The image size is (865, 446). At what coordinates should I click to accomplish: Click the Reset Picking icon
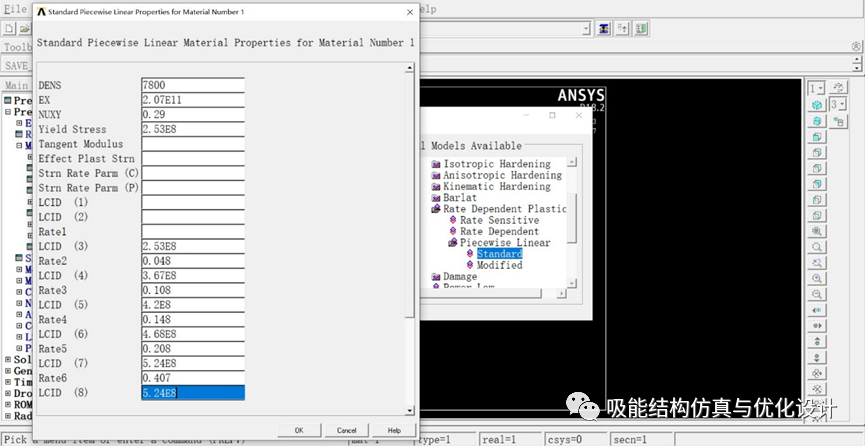622,29
